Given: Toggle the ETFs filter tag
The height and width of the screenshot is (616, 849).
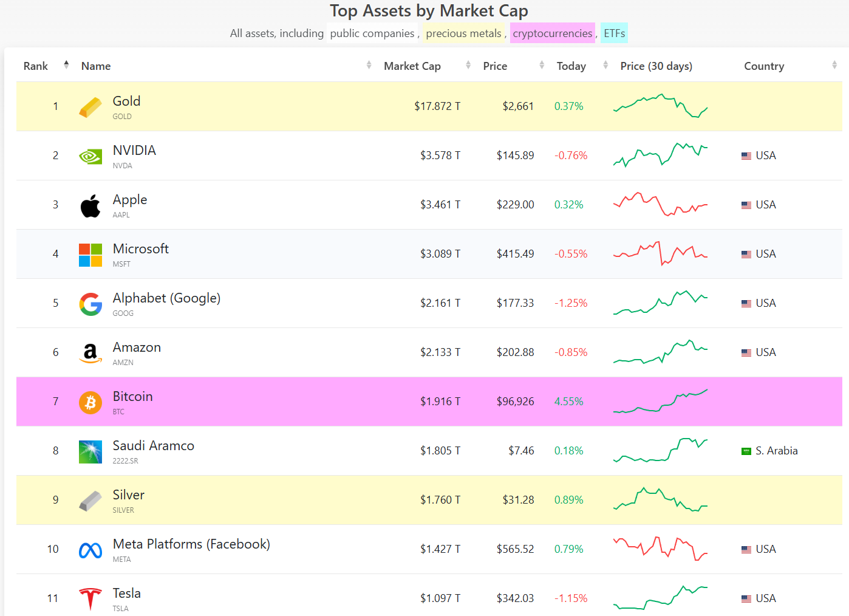Looking at the screenshot, I should tap(614, 33).
